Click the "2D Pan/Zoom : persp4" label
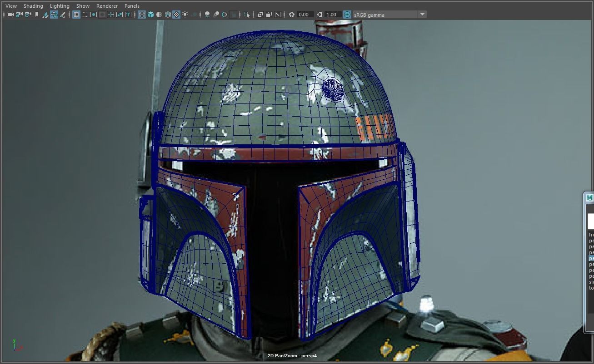The height and width of the screenshot is (364, 594). point(292,356)
